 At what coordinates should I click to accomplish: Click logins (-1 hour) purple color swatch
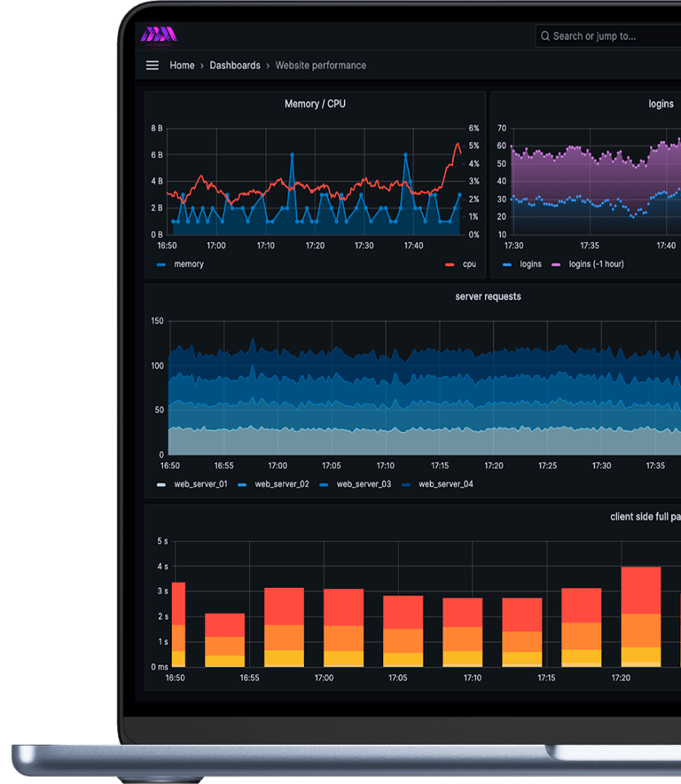coord(555,264)
